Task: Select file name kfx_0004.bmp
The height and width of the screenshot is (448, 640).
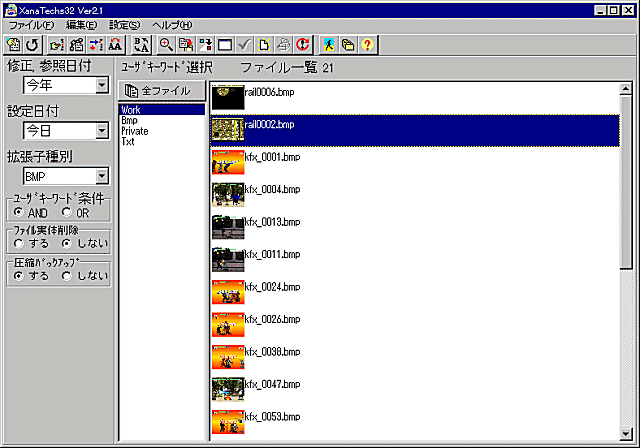Action: point(272,189)
